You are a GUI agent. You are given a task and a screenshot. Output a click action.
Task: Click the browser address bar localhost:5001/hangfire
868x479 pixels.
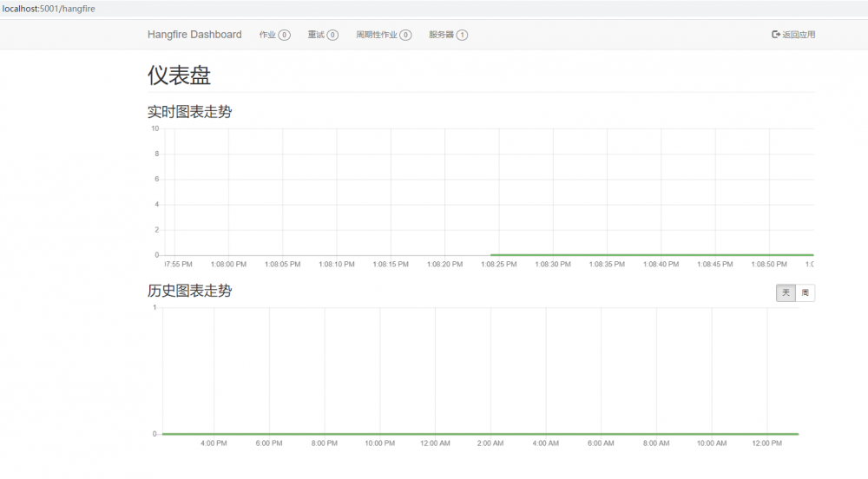point(49,9)
